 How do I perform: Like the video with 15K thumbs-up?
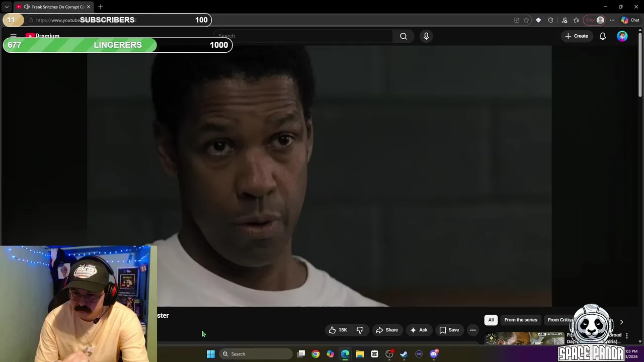coord(338,330)
